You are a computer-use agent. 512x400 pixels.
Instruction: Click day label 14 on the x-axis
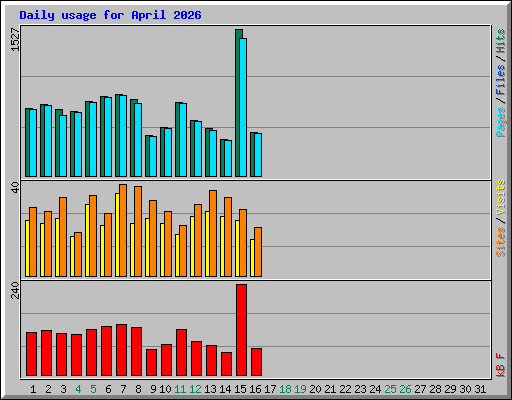pos(225,389)
